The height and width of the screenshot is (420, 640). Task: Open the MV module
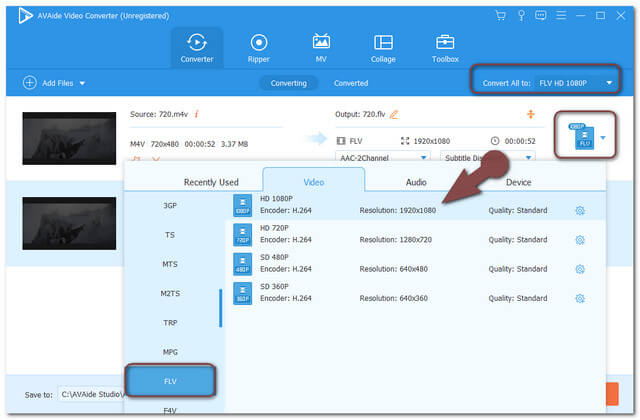(x=321, y=48)
